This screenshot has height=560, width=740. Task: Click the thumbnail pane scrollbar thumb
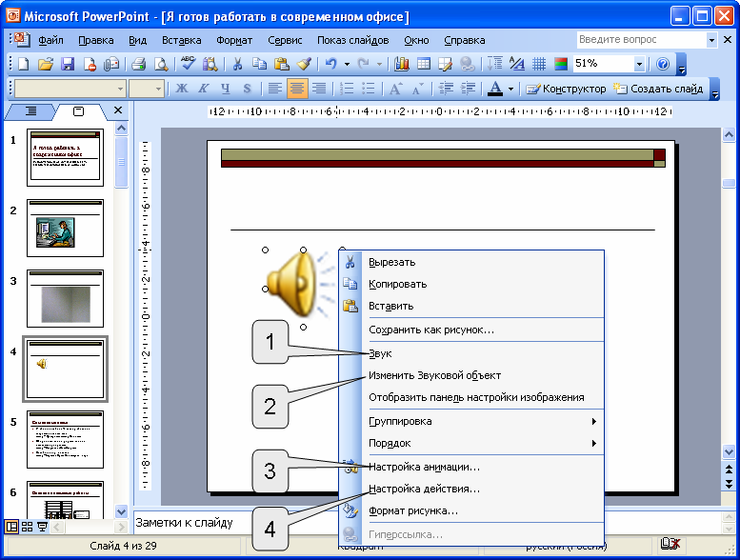[x=121, y=162]
